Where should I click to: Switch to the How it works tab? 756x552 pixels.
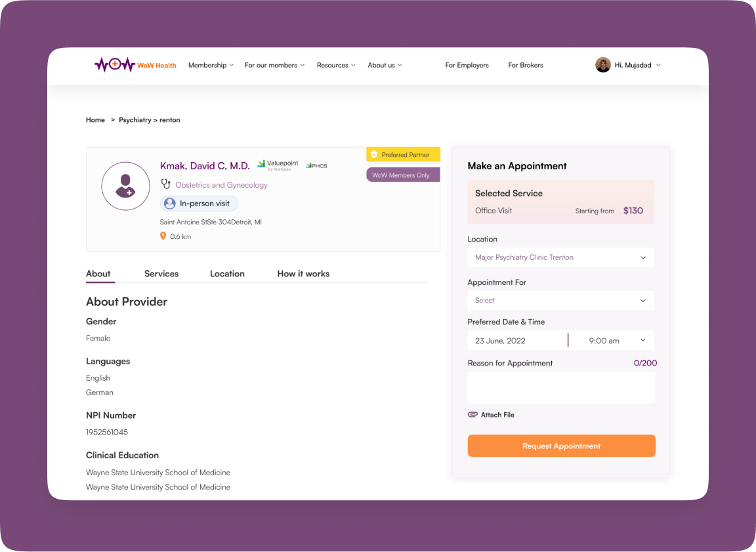pyautogui.click(x=303, y=274)
